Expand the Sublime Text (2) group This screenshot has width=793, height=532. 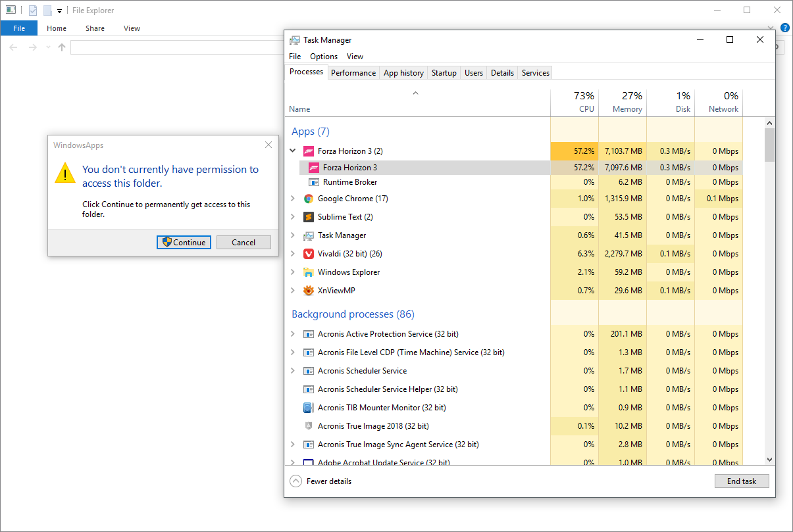[x=293, y=217]
